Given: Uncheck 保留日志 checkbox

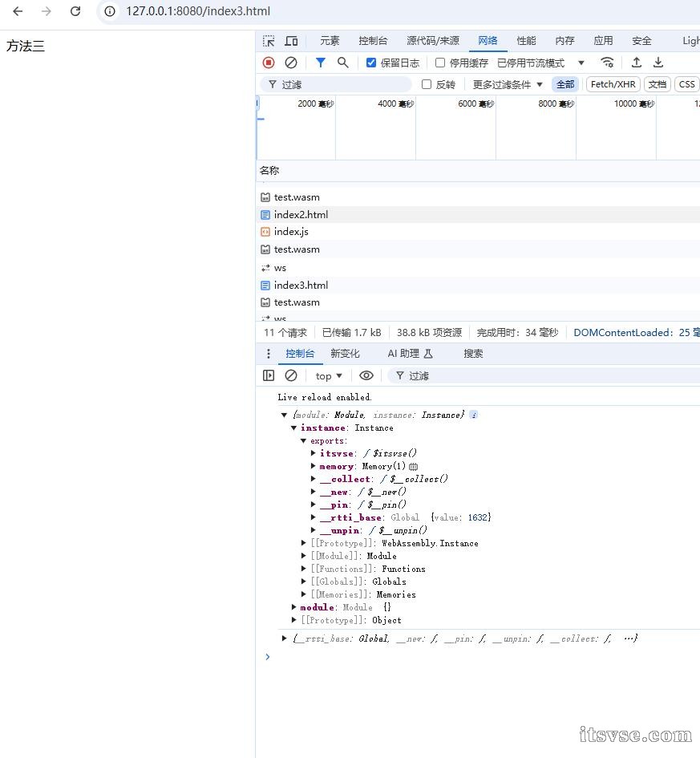Looking at the screenshot, I should [371, 63].
